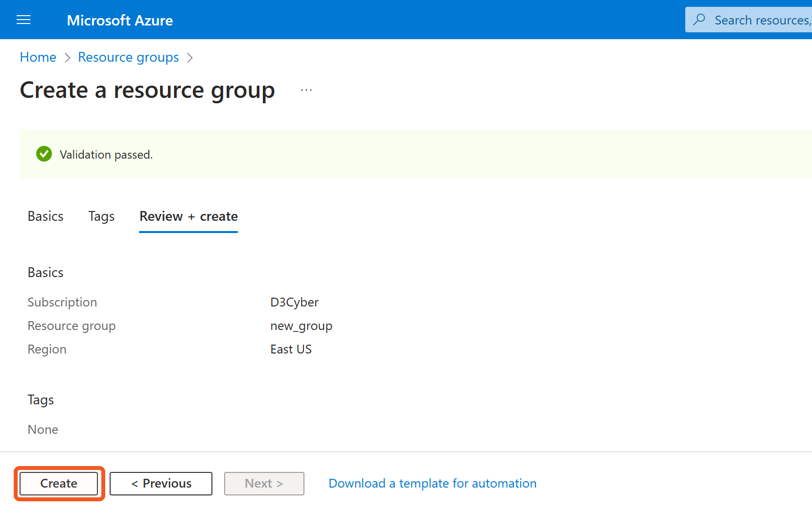Click the greyed-out Next button
The image size is (812, 515).
(264, 484)
